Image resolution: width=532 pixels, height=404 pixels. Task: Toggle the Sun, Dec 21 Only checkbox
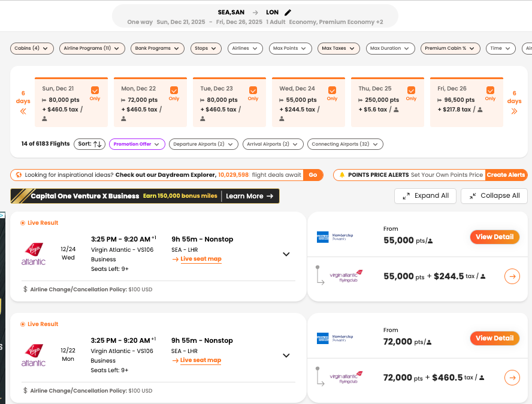pos(95,91)
